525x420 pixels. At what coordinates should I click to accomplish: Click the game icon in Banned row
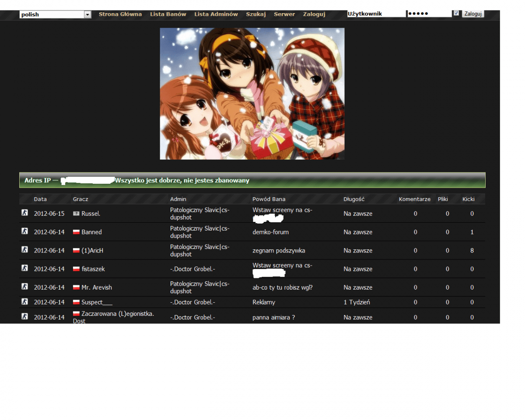point(25,231)
